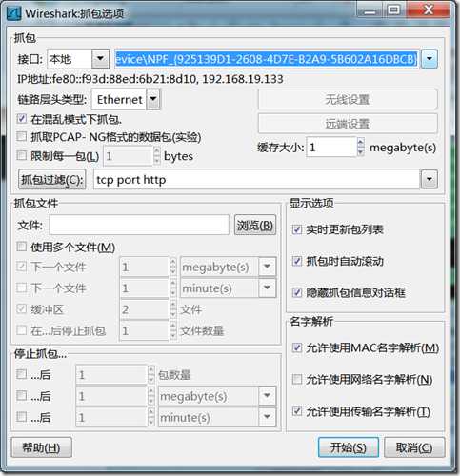460x476 pixels.
Task: Click the 无线设置 button
Action: (348, 99)
